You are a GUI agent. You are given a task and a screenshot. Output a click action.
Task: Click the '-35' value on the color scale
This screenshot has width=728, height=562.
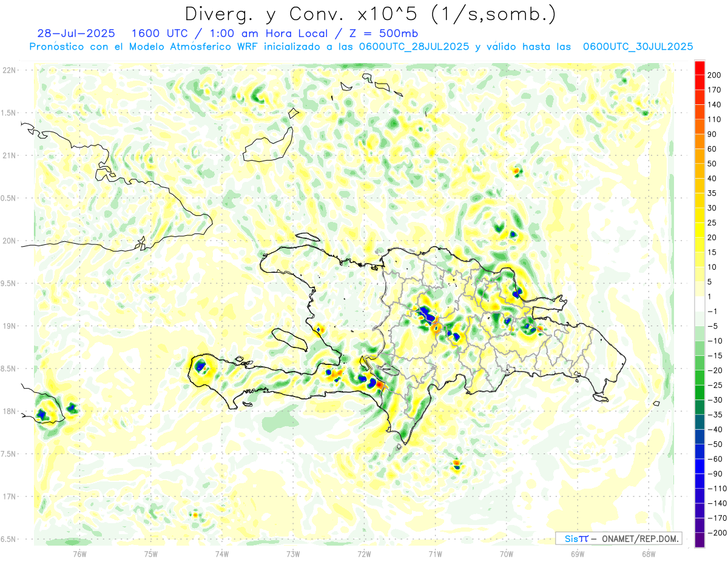tap(716, 415)
